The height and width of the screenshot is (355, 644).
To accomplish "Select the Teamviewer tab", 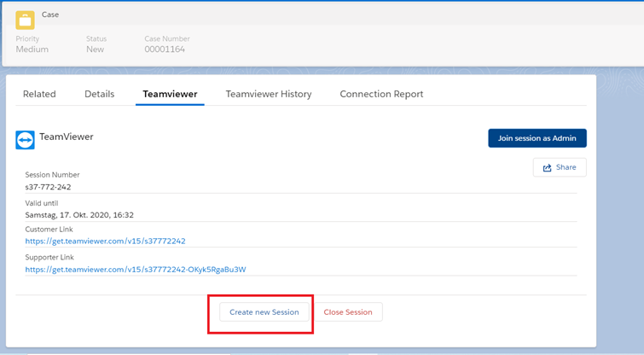I will [x=170, y=94].
